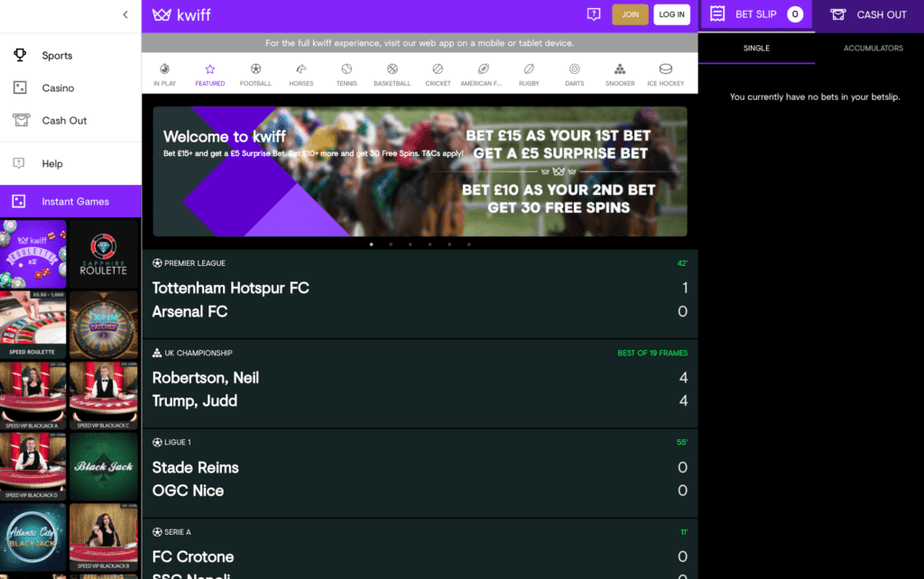This screenshot has width=924, height=579.
Task: Open Casino from the sidebar
Action: [58, 88]
